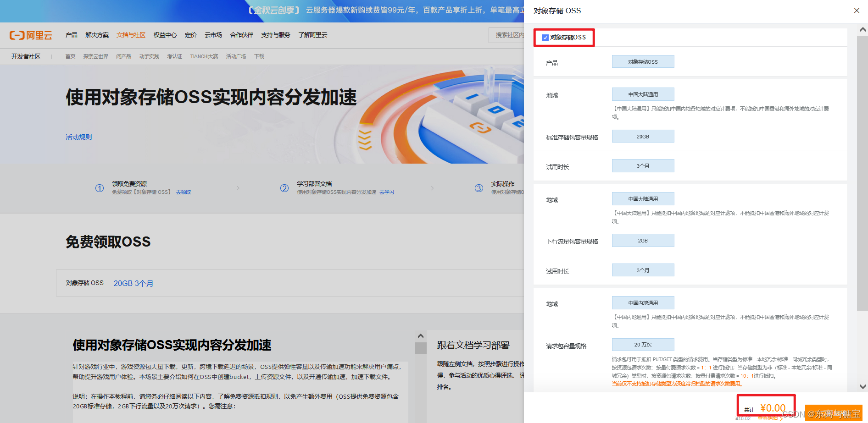Viewport: 868px width, 423px height.
Task: Click chevron arrow after step 2
Action: point(432,188)
